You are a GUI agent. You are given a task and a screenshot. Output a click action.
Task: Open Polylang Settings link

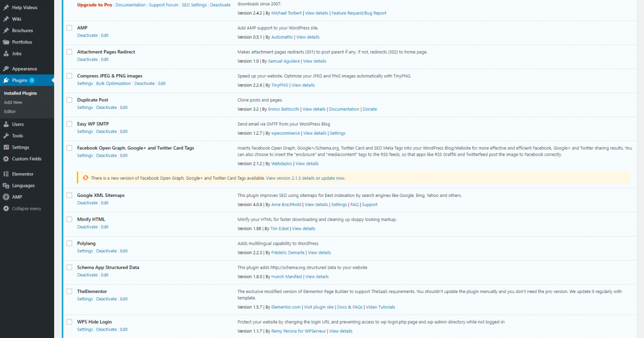[x=85, y=251]
